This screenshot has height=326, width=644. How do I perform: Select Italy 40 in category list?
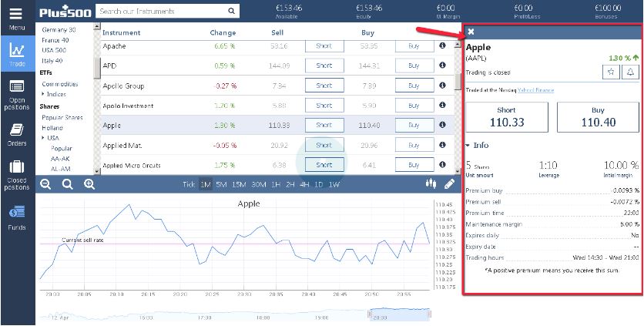52,60
